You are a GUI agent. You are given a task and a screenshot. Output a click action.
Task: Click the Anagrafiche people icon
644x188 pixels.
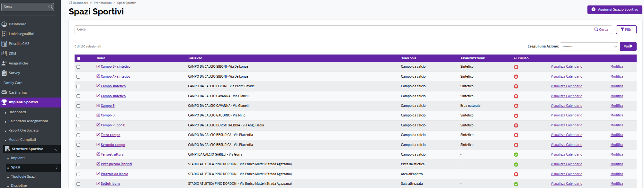pyautogui.click(x=4, y=63)
